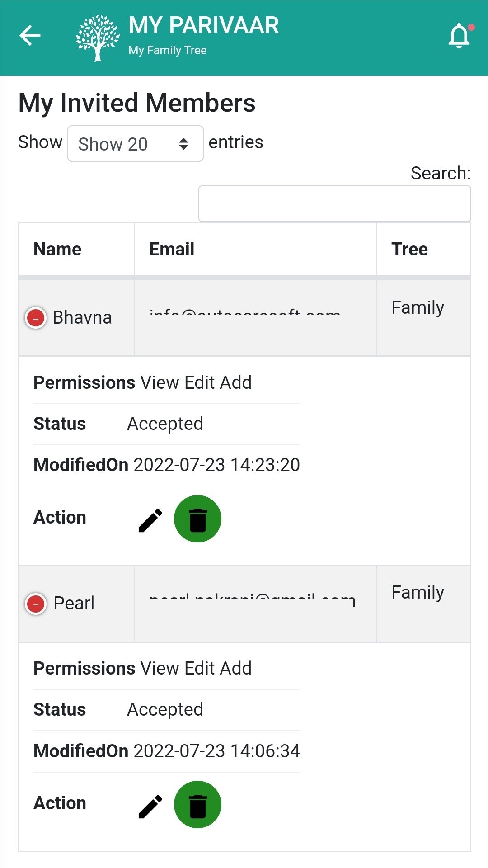Select Bhavna's name in the table

(x=82, y=318)
